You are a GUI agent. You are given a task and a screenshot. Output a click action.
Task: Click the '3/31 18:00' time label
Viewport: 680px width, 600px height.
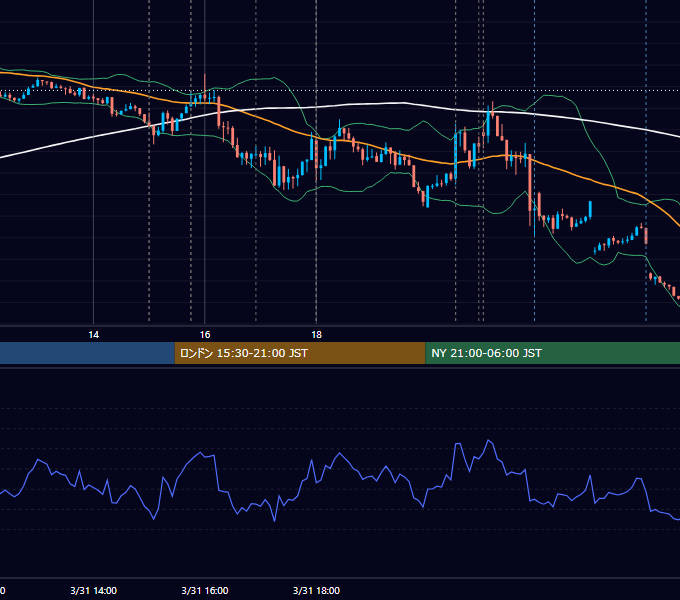click(316, 590)
